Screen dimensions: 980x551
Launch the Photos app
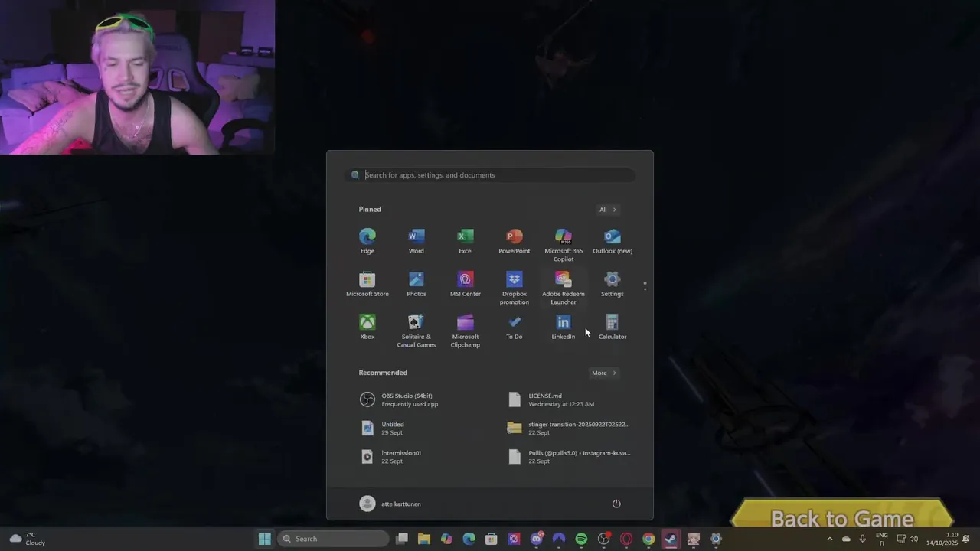pyautogui.click(x=416, y=284)
